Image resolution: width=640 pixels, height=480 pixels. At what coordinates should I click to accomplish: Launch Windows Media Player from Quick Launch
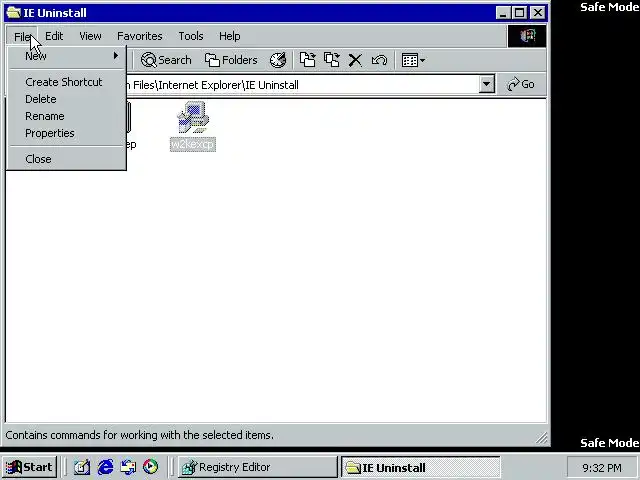point(151,467)
